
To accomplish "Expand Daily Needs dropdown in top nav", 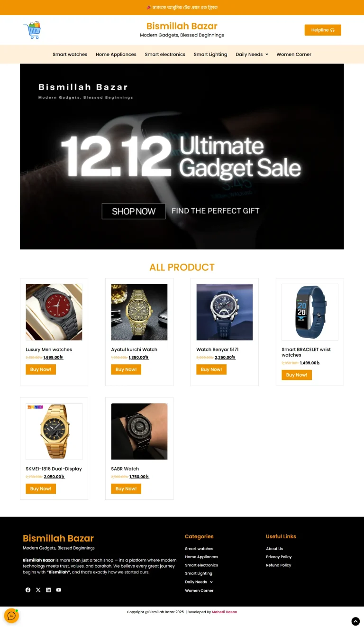I will pos(252,55).
